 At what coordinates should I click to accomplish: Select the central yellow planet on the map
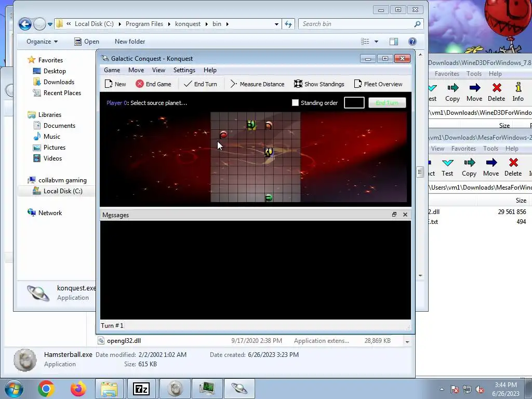coord(269,152)
